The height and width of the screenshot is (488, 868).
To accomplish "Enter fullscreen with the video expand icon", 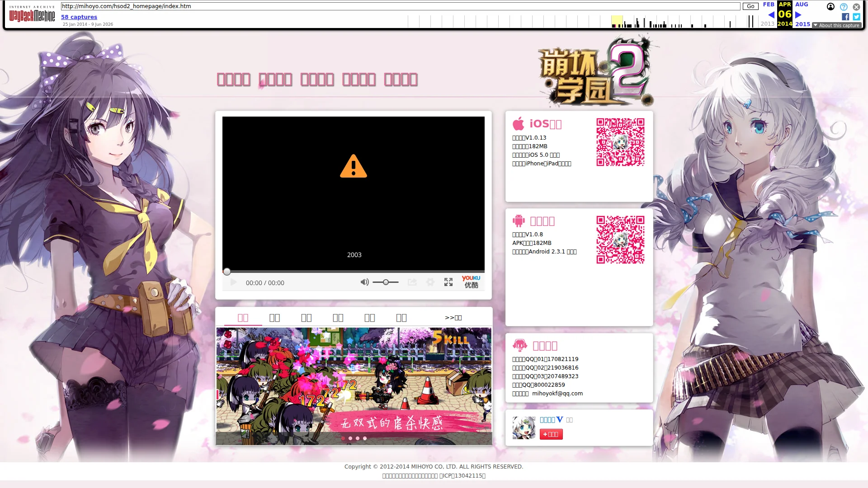I will 448,282.
